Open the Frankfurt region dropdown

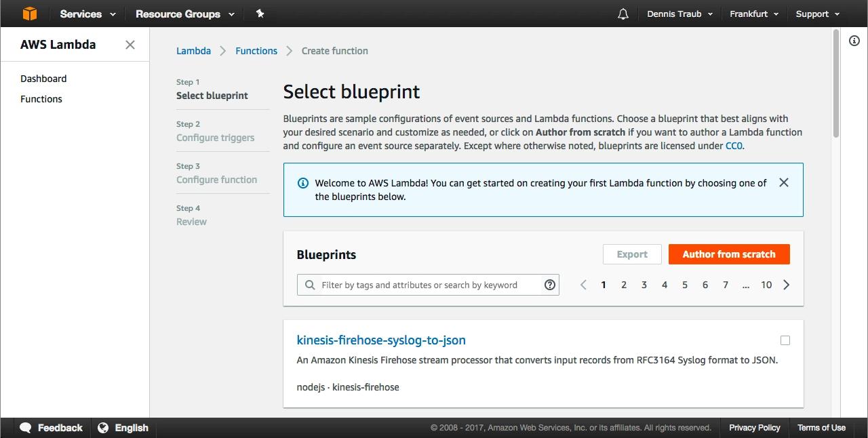coord(754,14)
